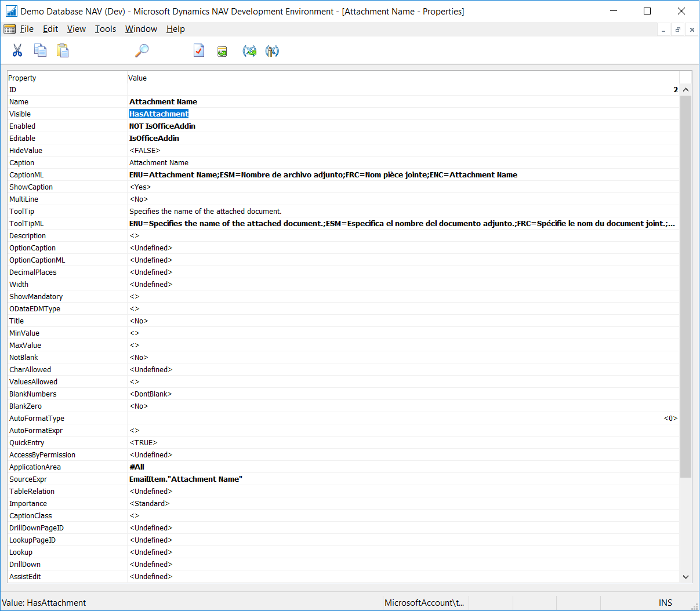Click the green-arrow window toolbar icon
The height and width of the screenshot is (611, 700).
(222, 52)
